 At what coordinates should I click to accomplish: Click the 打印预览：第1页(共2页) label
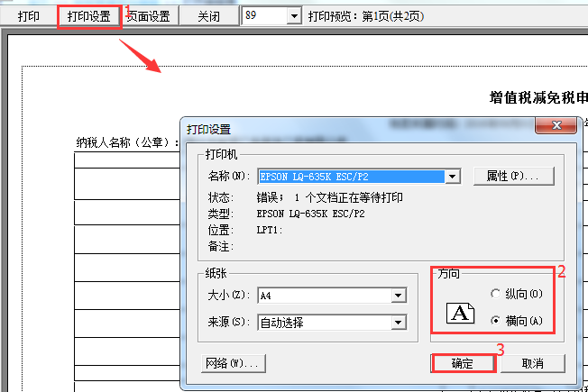pos(366,16)
